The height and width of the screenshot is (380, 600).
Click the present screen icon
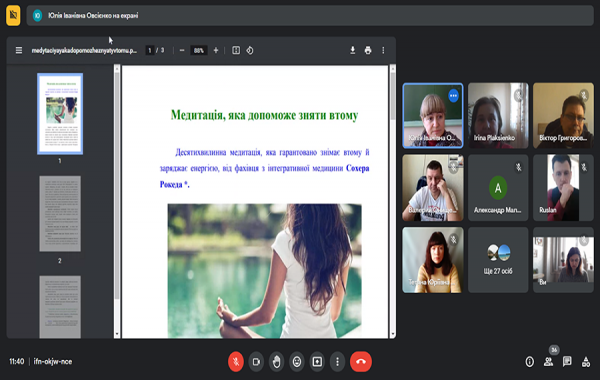317,362
